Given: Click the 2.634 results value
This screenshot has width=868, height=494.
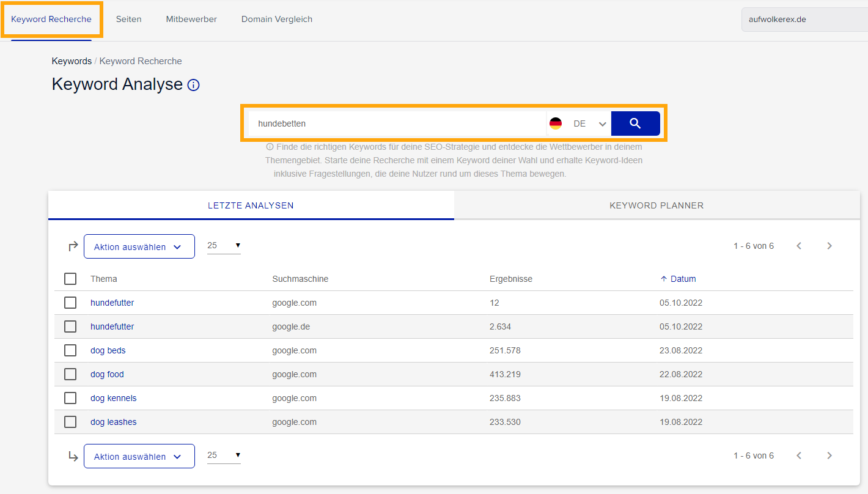Looking at the screenshot, I should click(x=500, y=326).
